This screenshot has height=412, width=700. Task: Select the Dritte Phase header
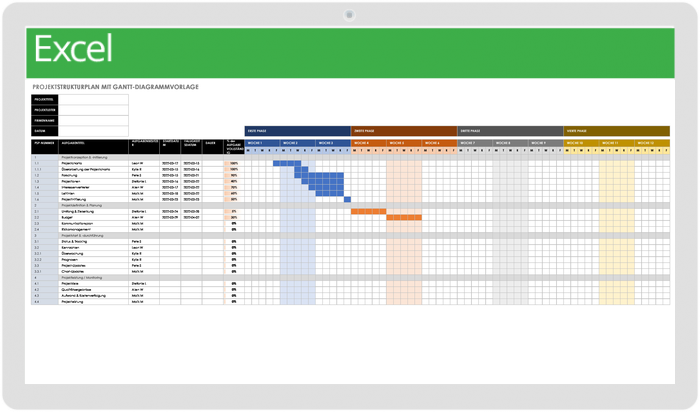coord(510,131)
